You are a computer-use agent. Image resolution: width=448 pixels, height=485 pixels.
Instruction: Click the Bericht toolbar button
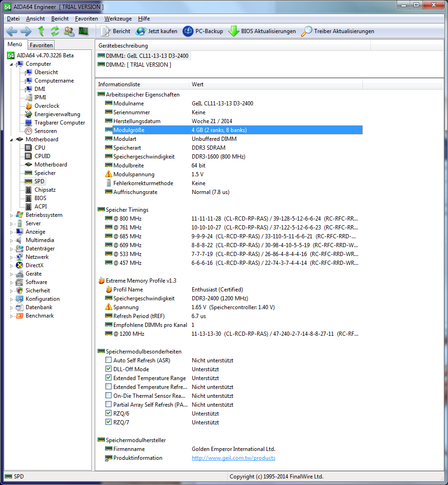[x=115, y=31]
